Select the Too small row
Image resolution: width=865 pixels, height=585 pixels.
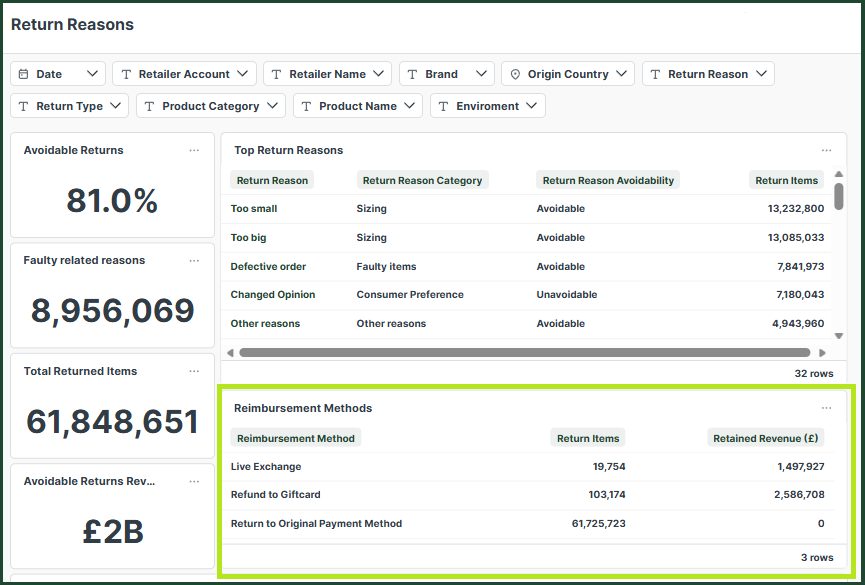[527, 209]
